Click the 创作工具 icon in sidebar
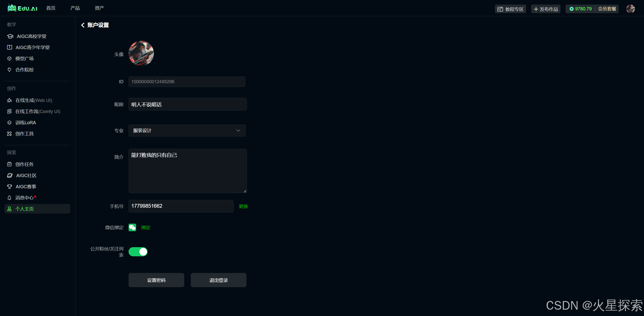Image resolution: width=644 pixels, height=316 pixels. click(9, 134)
